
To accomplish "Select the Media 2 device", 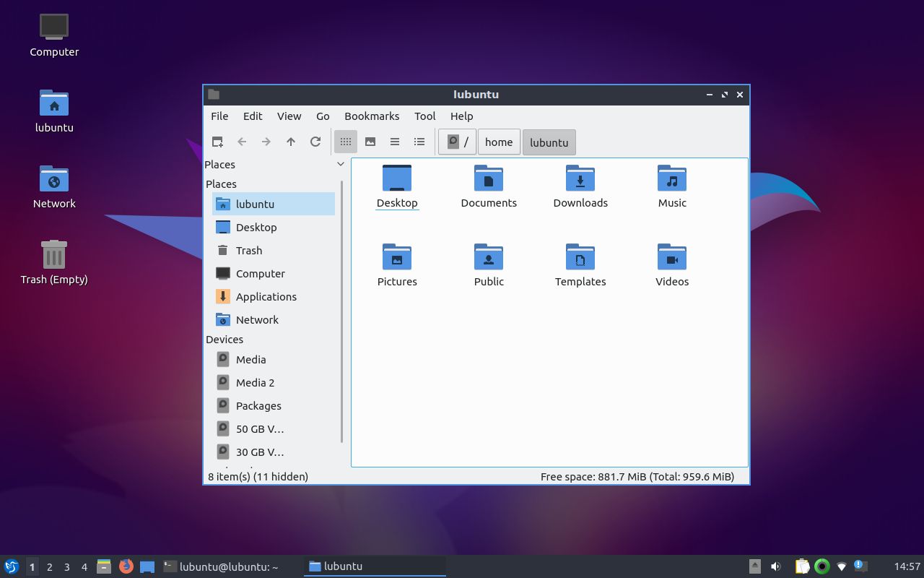I will 274,382.
